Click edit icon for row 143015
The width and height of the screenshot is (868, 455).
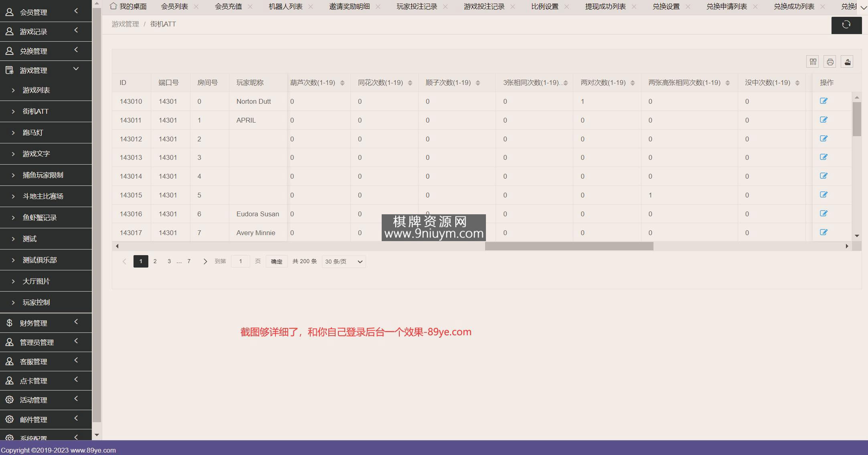tap(823, 195)
